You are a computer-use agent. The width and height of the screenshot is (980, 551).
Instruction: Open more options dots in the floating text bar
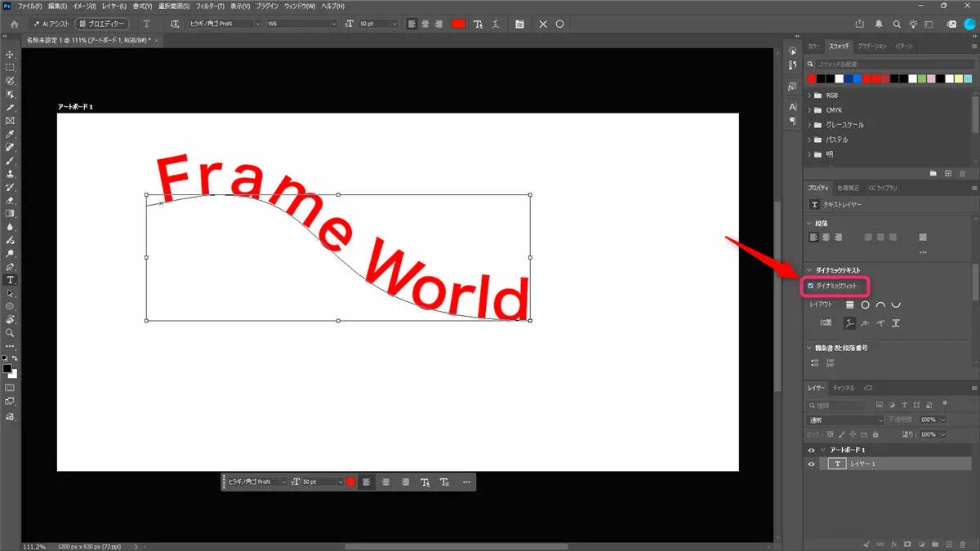coord(466,482)
